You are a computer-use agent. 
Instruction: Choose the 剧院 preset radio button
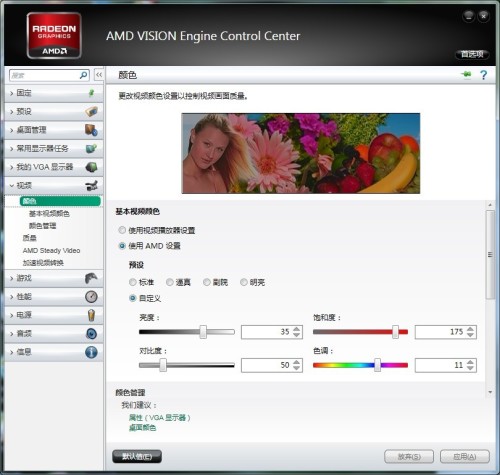pos(207,282)
